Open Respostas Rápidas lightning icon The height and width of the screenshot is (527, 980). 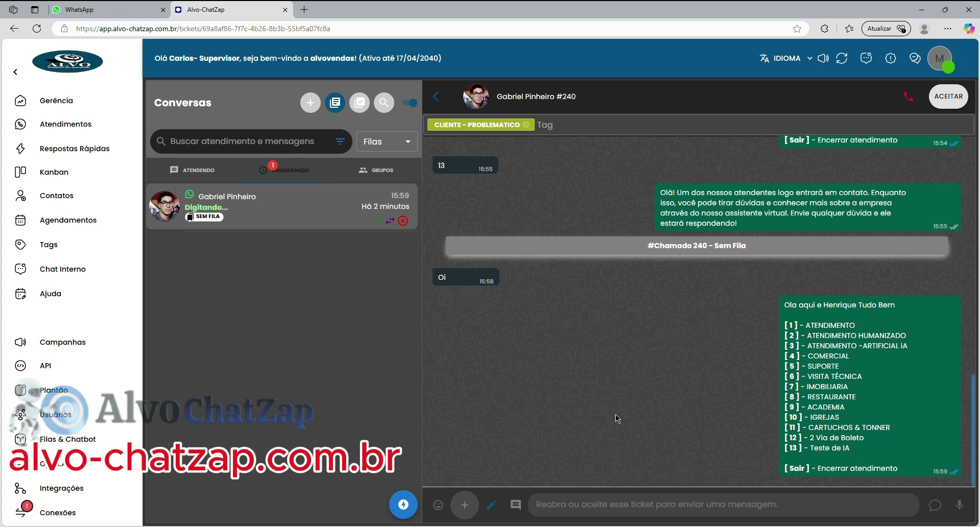(20, 149)
